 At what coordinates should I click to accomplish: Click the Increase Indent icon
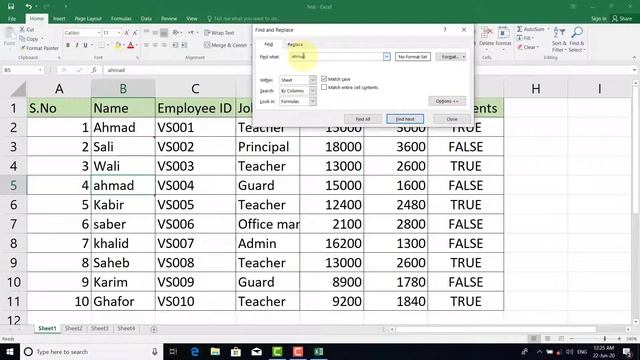(184, 45)
